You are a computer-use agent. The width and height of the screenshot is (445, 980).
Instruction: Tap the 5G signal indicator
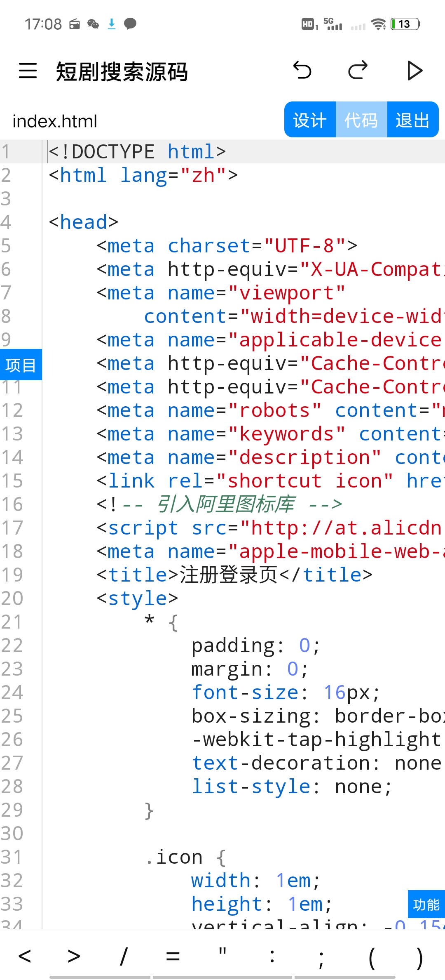[333, 24]
